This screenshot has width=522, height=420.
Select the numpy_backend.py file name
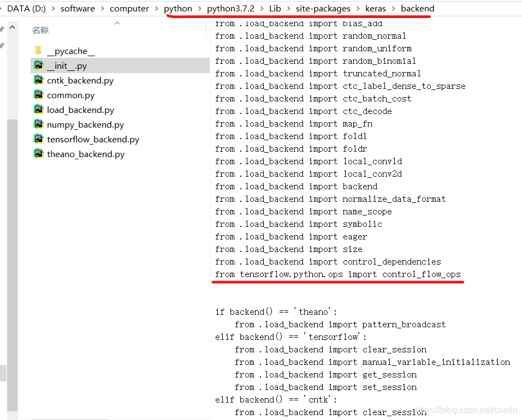86,125
